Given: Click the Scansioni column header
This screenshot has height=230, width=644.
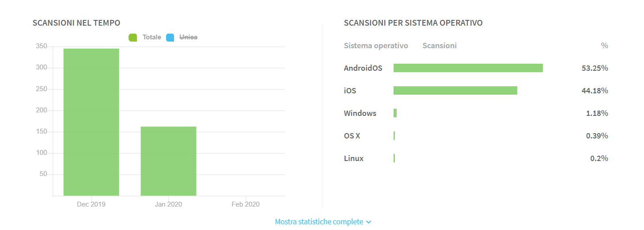Looking at the screenshot, I should (439, 46).
